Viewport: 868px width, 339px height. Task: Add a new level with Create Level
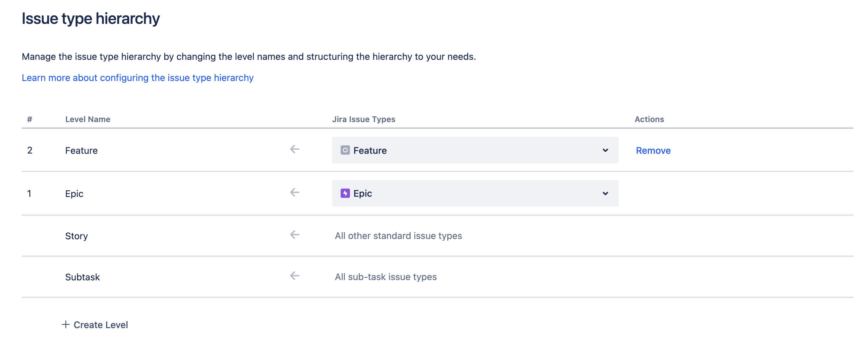pyautogui.click(x=100, y=325)
